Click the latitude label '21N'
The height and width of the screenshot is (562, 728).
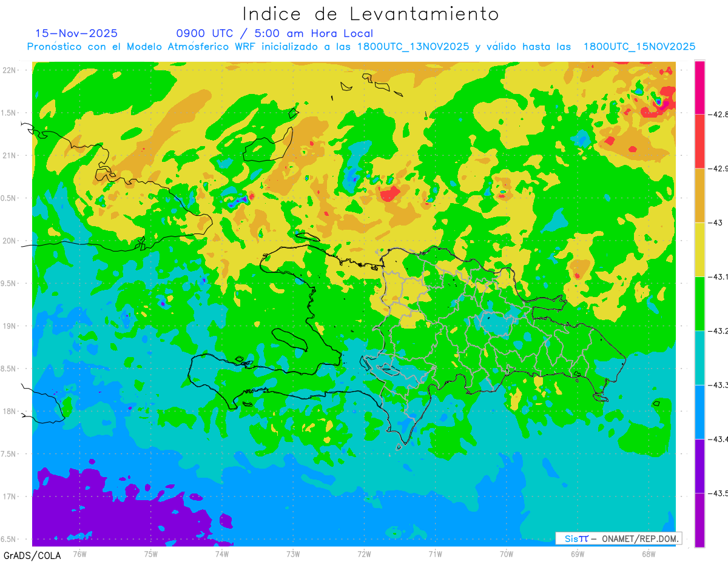[10, 155]
